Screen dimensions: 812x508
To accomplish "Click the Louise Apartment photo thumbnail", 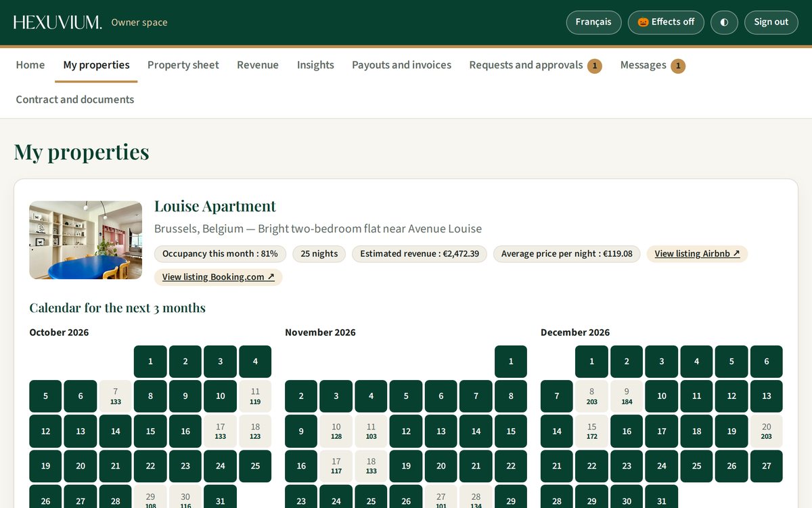I will click(x=86, y=240).
